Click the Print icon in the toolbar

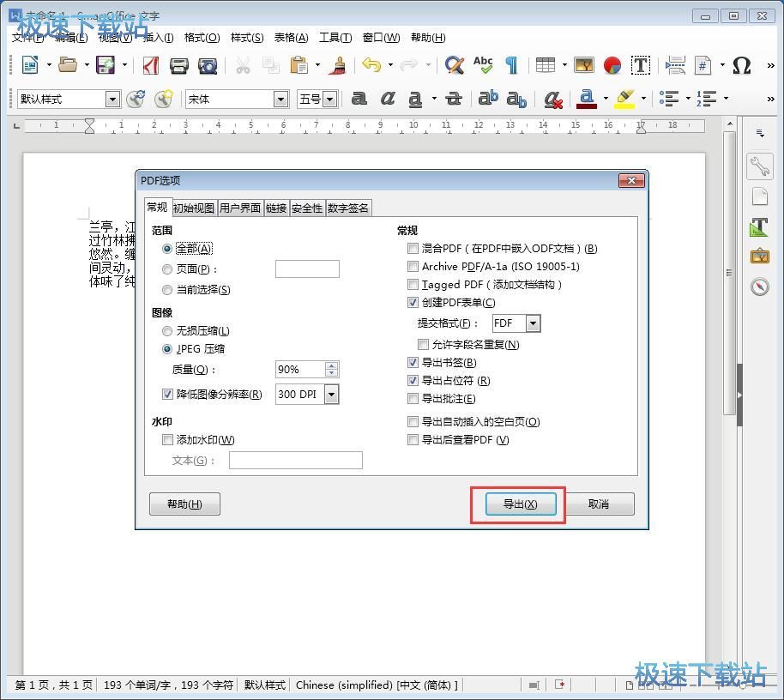tap(179, 65)
